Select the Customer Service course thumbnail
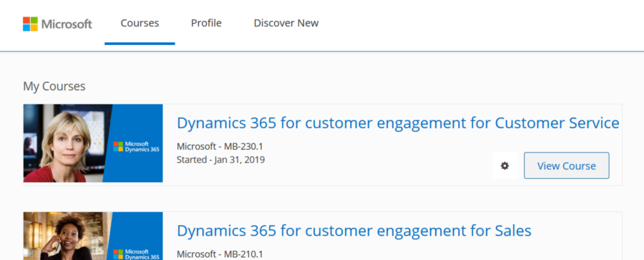644x260 pixels. coord(93,143)
